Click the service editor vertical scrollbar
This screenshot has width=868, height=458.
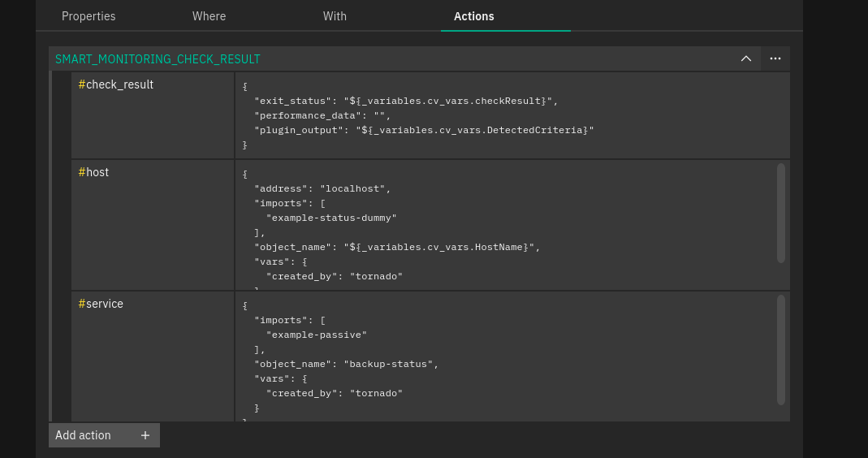click(x=780, y=349)
